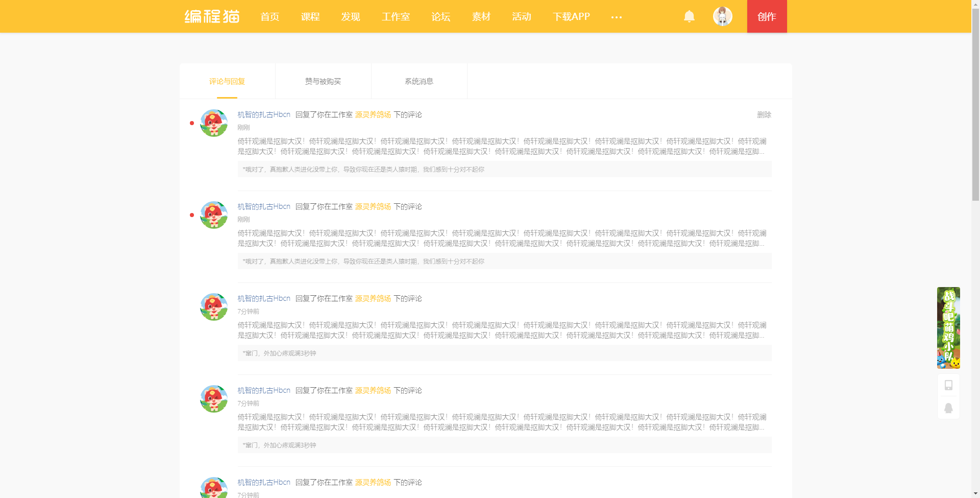Delete the first comment via 删除

[764, 115]
